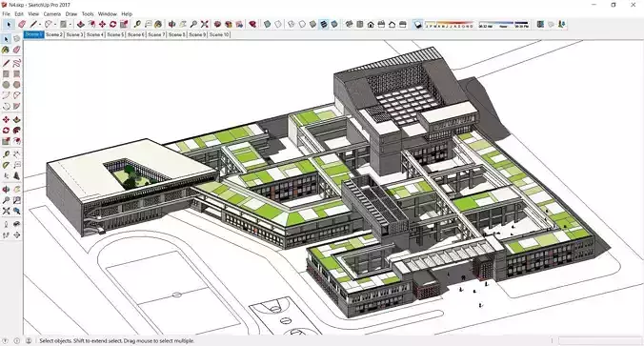The width and height of the screenshot is (644, 346).
Task: Select the Zoom magnifier in top toolbar
Action: coord(193,24)
